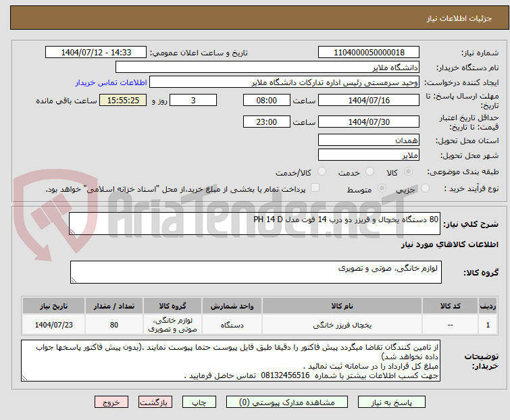Screen dimensions: 510x420
Task: Click the نام کالا column header
Action: pyautogui.click(x=342, y=306)
